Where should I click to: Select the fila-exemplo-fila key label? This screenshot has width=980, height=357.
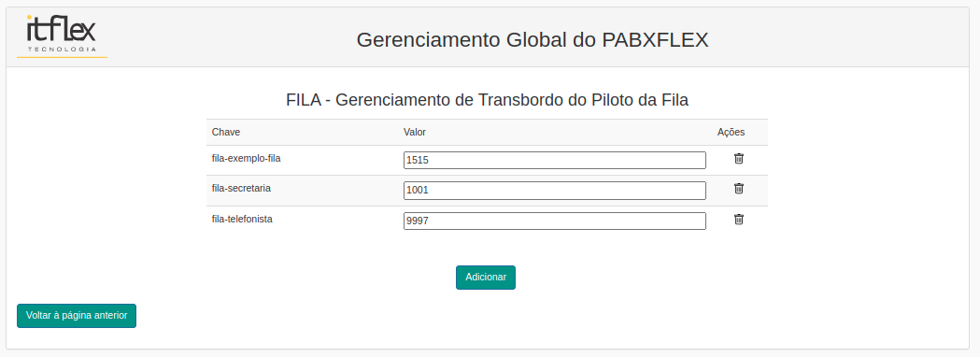click(247, 159)
